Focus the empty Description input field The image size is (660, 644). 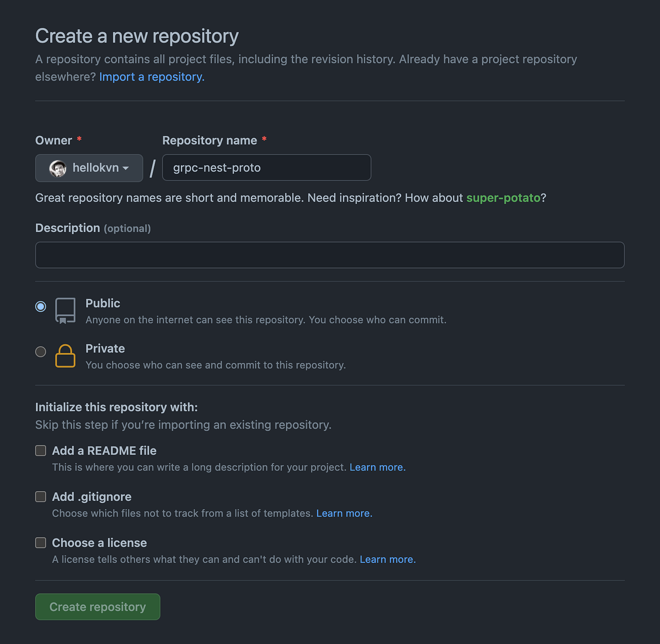pyautogui.click(x=330, y=255)
